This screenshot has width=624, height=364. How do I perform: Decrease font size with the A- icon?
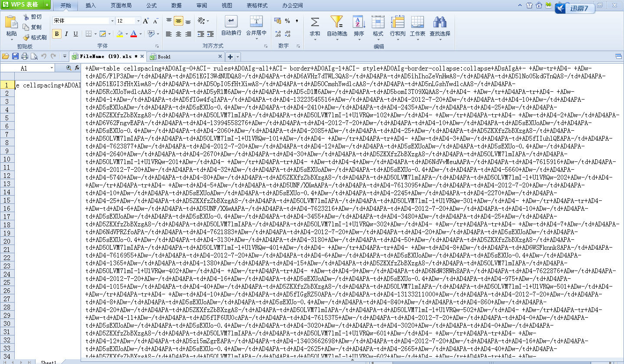tap(156, 21)
